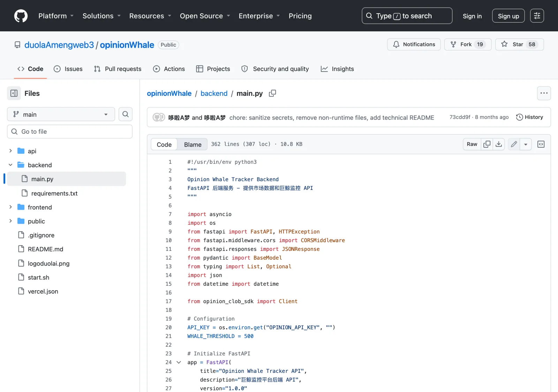Go to backend in the breadcrumb
This screenshot has height=392, width=558.
click(x=214, y=93)
